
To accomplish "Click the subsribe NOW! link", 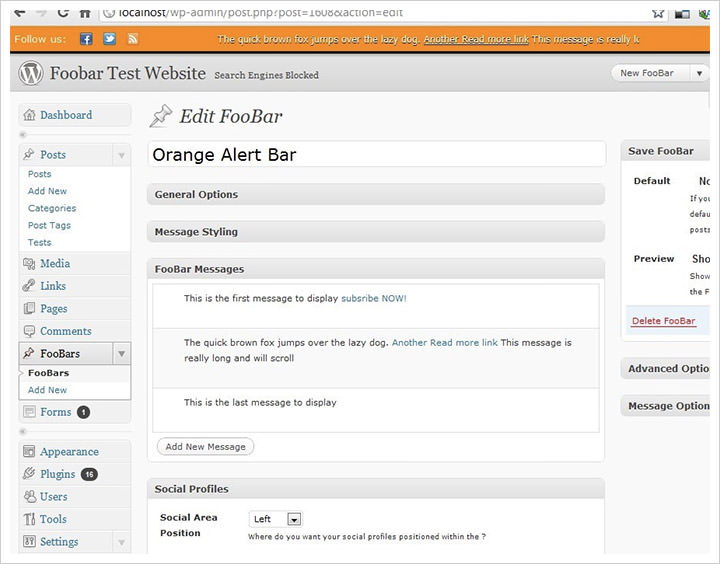I will tap(374, 299).
